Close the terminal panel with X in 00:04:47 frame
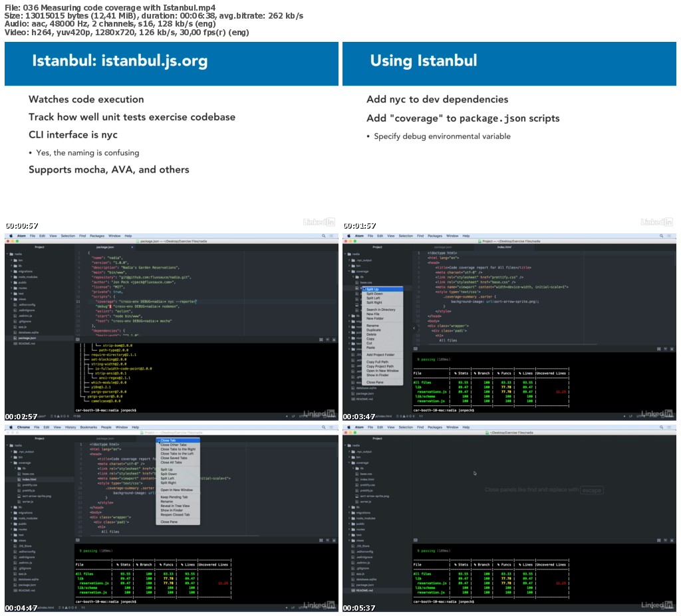 pyautogui.click(x=334, y=540)
